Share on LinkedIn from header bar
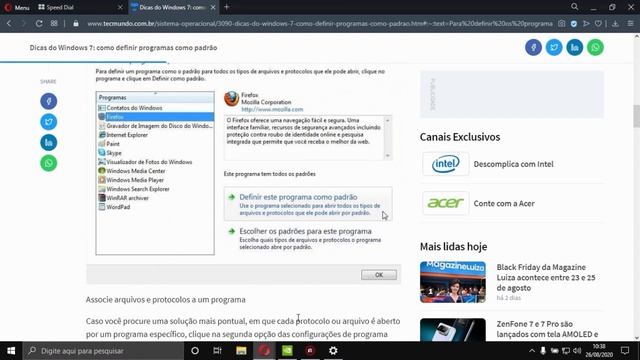Screen dimensions: 640x360 click(575, 47)
